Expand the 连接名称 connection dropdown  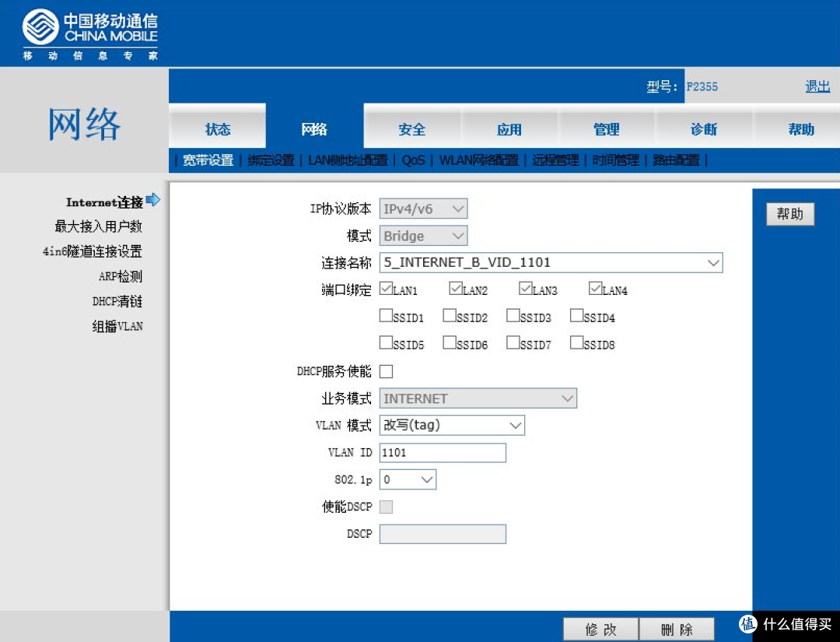pos(551,262)
